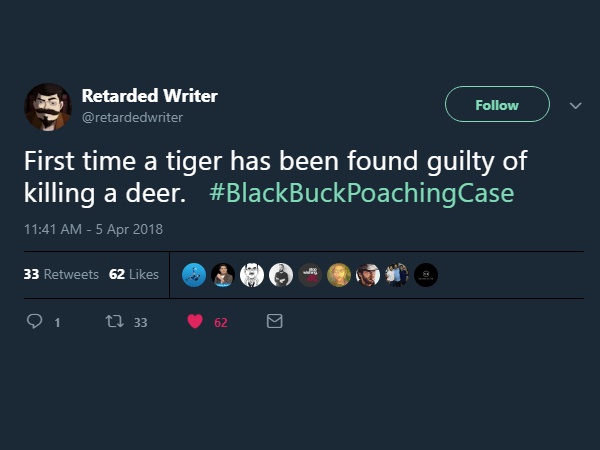Click the last black liker avatar
600x450 pixels.
point(426,275)
